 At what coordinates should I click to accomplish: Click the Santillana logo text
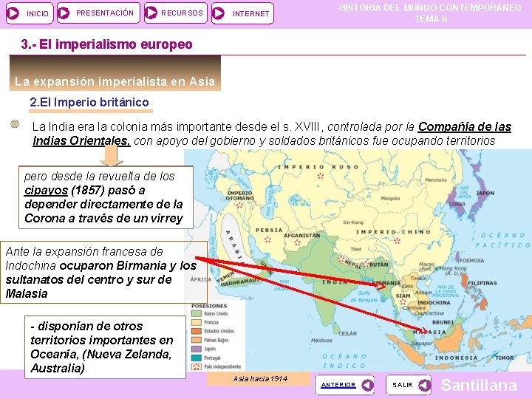click(479, 385)
